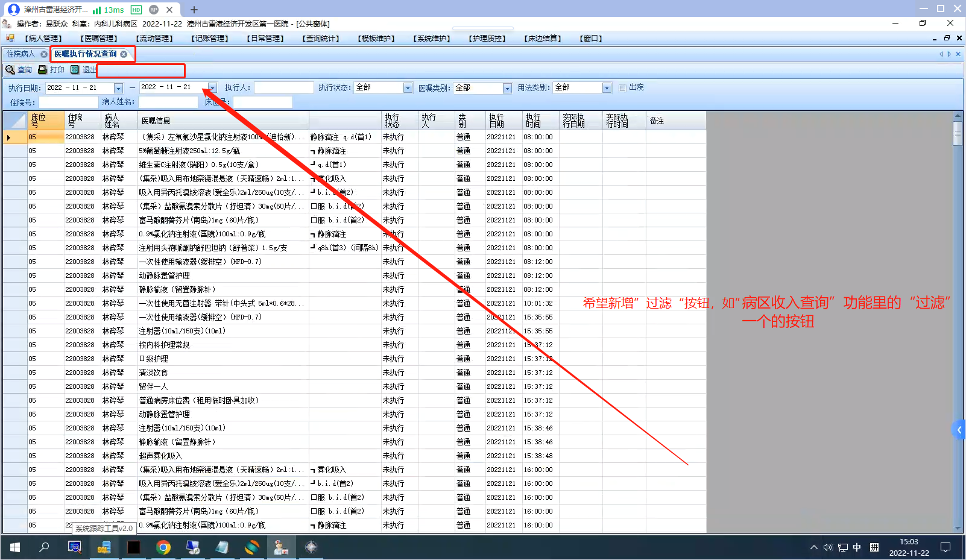Open the end 执行日期 date dropdown
Image resolution: width=966 pixels, height=560 pixels.
[212, 88]
